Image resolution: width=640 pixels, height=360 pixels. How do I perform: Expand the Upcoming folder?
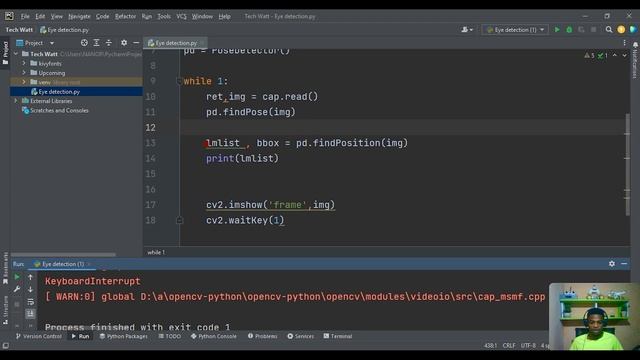(24, 73)
